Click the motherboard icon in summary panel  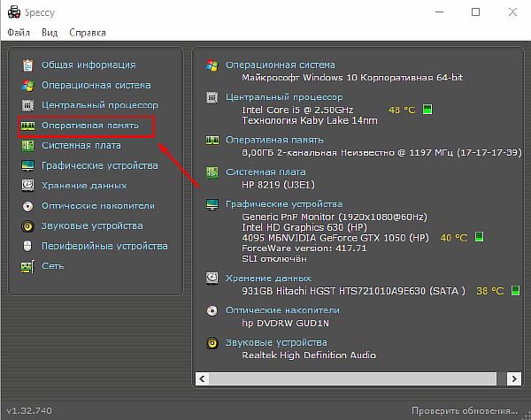point(212,172)
